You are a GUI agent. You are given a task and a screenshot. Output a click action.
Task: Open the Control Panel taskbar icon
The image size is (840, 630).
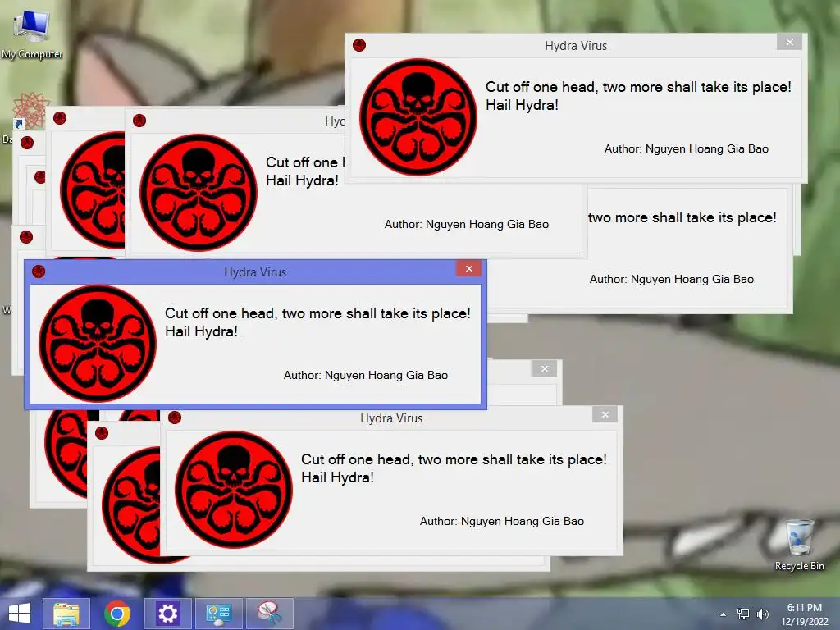coord(218,614)
